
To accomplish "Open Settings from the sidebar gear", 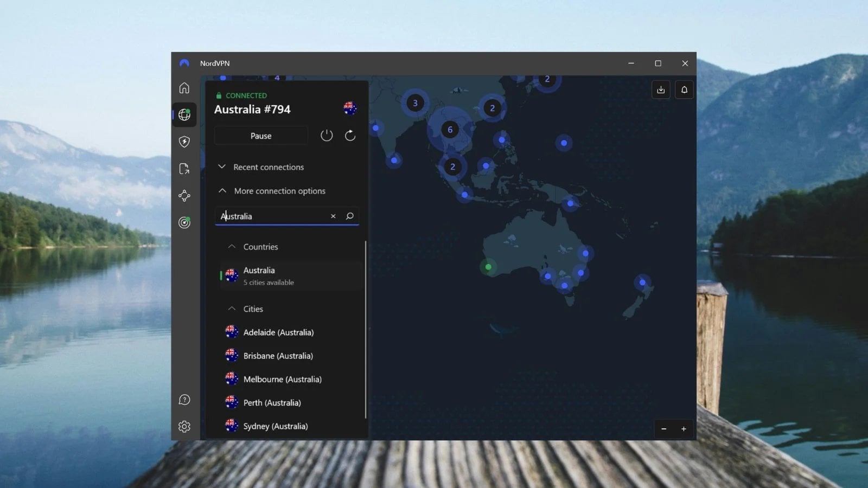I will (184, 427).
